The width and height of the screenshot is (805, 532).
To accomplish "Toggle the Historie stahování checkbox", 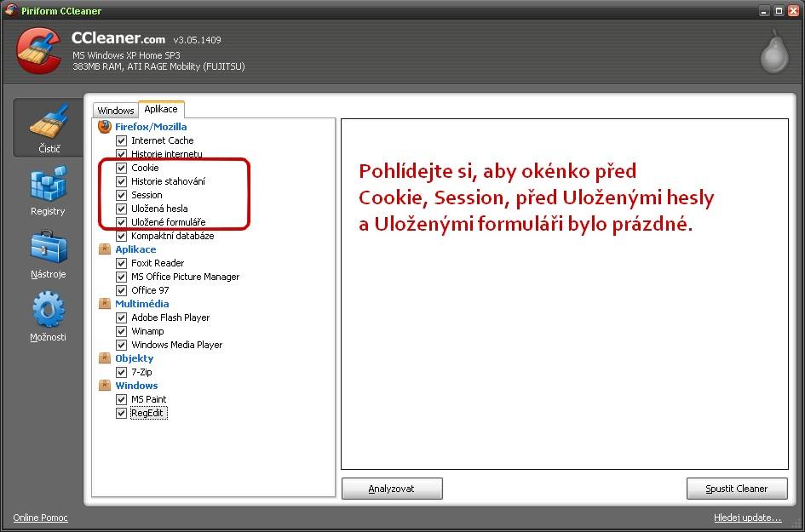I will (x=121, y=181).
